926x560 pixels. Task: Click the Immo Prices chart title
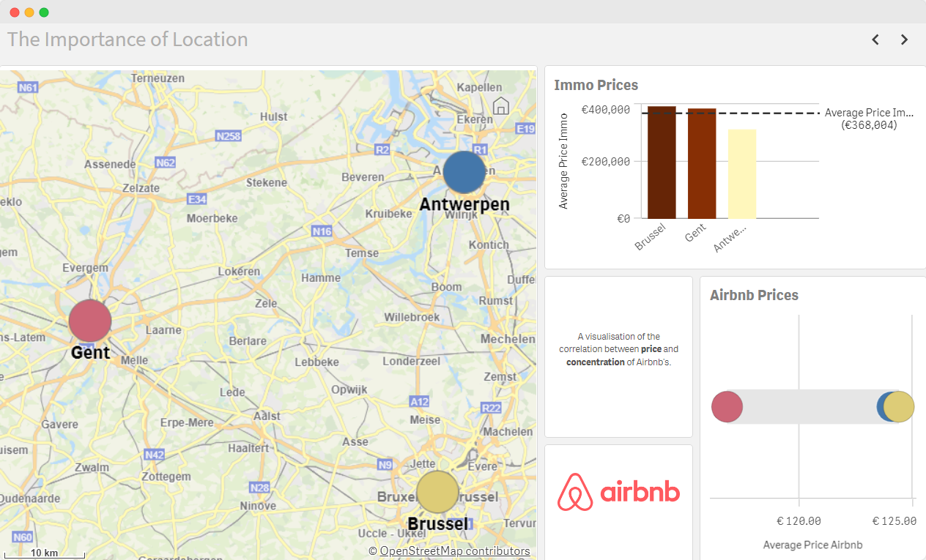click(596, 85)
